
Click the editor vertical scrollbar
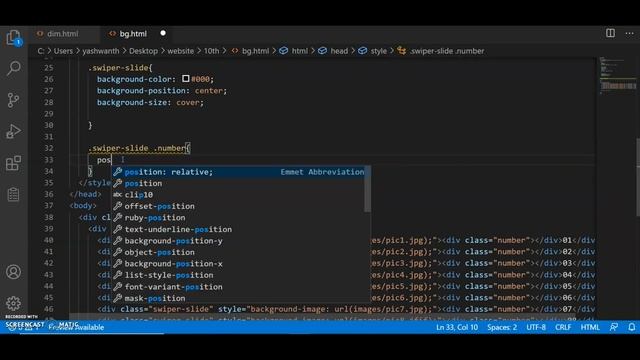tap(638, 177)
